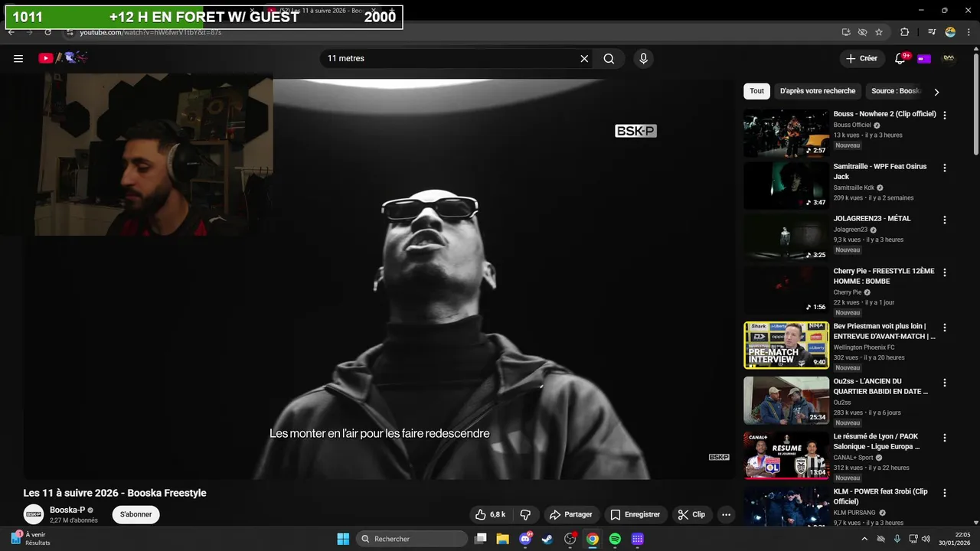Bookmark this page with the star
Viewport: 980px width, 551px height.
click(879, 32)
